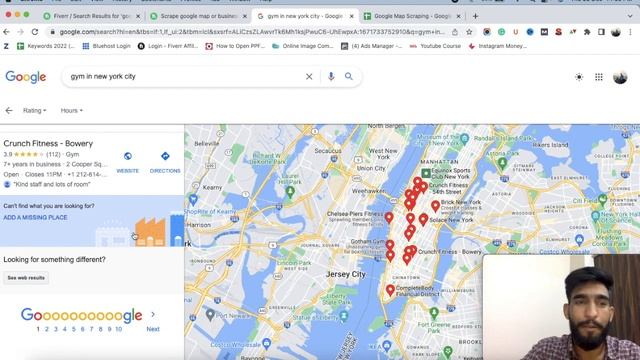
Task: Get directions to Crunch Fitness Bowery
Action: pos(165,156)
